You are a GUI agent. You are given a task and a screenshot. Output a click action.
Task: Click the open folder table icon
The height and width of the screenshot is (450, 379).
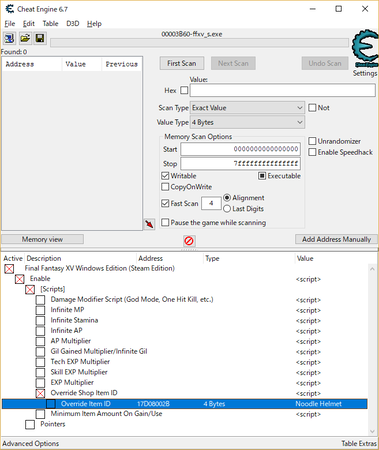click(25, 38)
